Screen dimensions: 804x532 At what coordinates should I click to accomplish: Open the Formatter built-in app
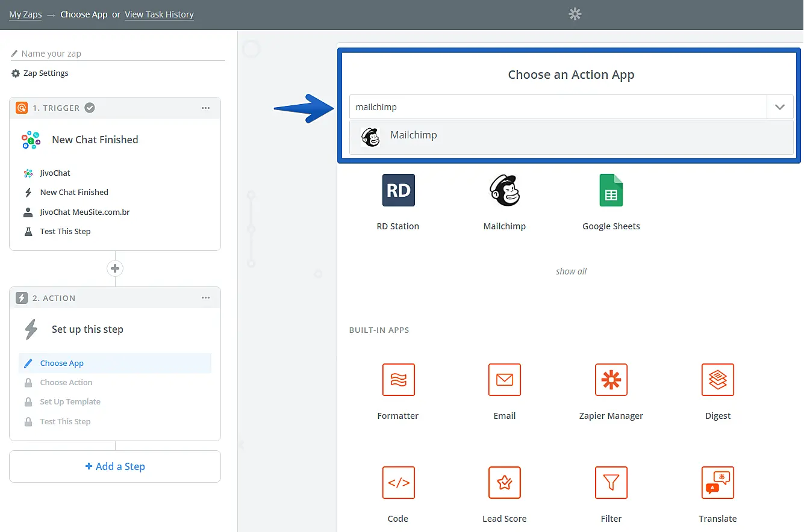398,380
